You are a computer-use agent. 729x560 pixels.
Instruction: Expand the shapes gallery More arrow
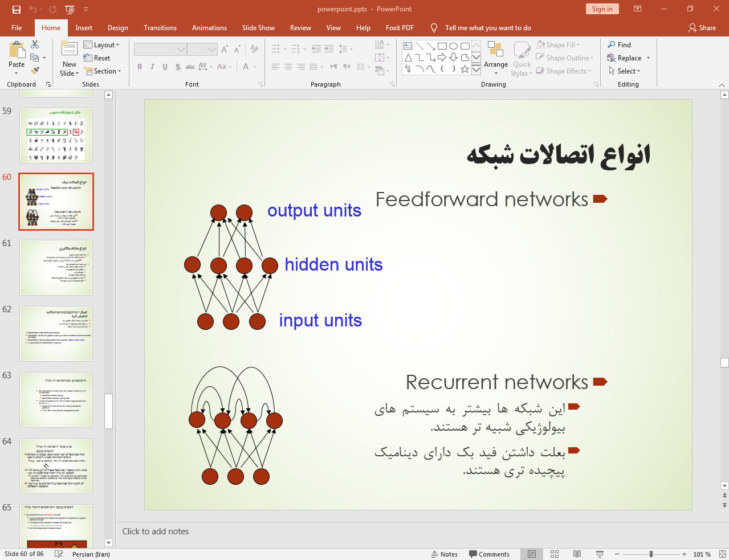pyautogui.click(x=476, y=70)
